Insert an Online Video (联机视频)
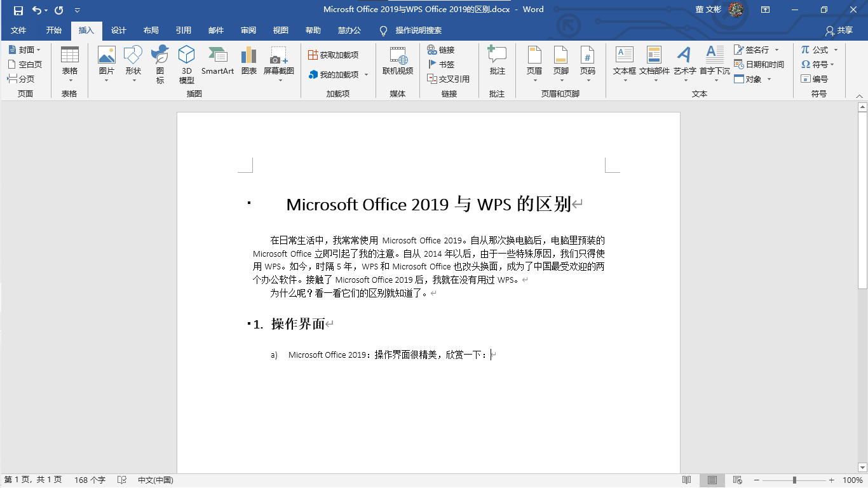 [x=398, y=61]
